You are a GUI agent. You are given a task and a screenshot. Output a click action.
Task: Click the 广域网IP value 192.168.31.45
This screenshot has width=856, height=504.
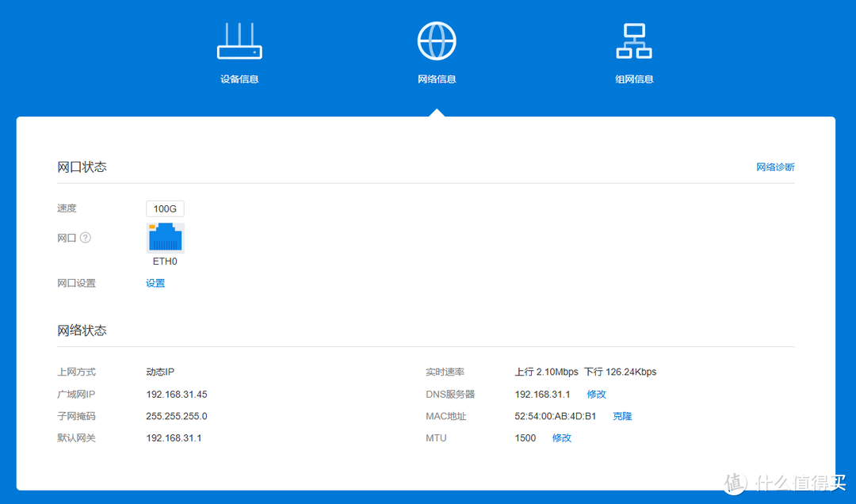[177, 394]
